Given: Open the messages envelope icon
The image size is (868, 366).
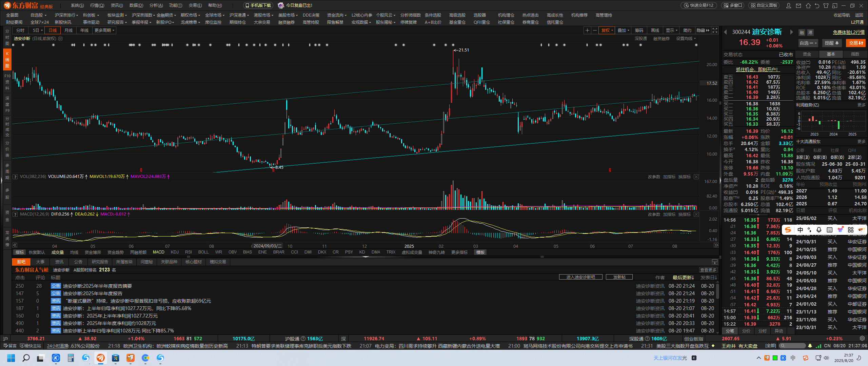Looking at the screenshot, I should [x=798, y=5].
